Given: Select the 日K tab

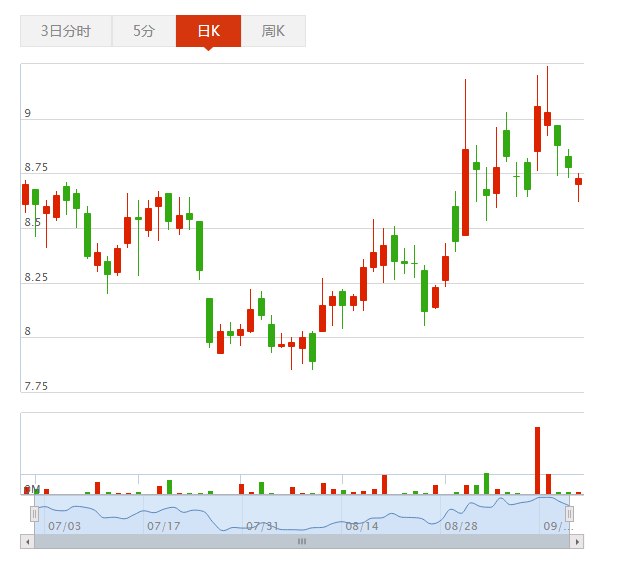Looking at the screenshot, I should point(208,31).
